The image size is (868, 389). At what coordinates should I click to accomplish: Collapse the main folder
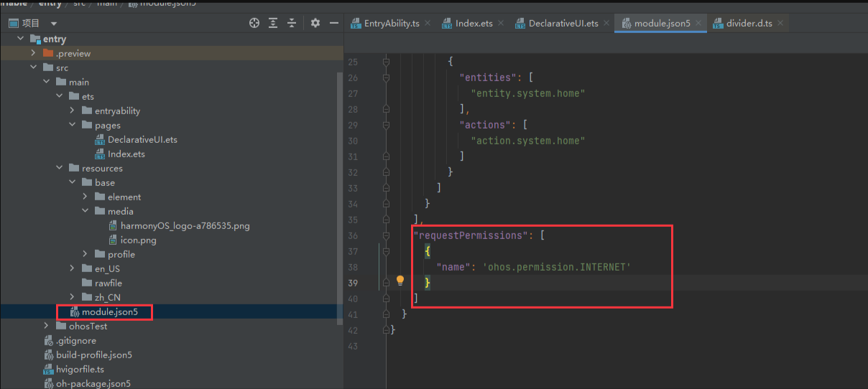tap(46, 82)
